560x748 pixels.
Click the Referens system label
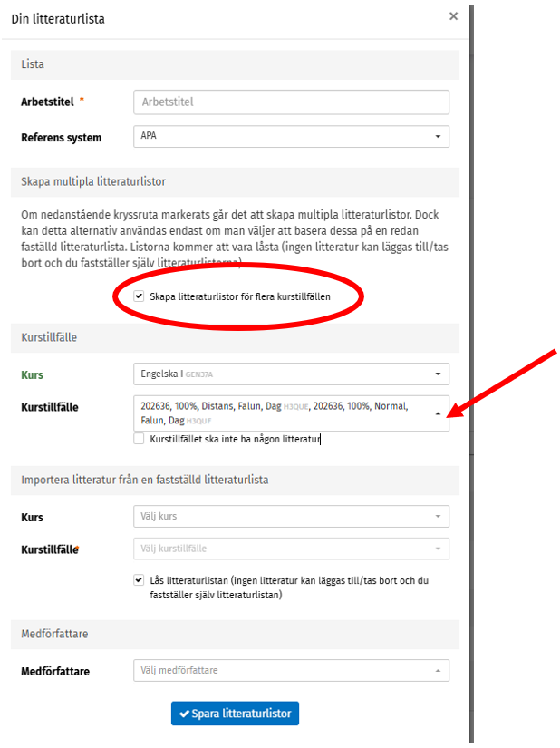[x=61, y=138]
